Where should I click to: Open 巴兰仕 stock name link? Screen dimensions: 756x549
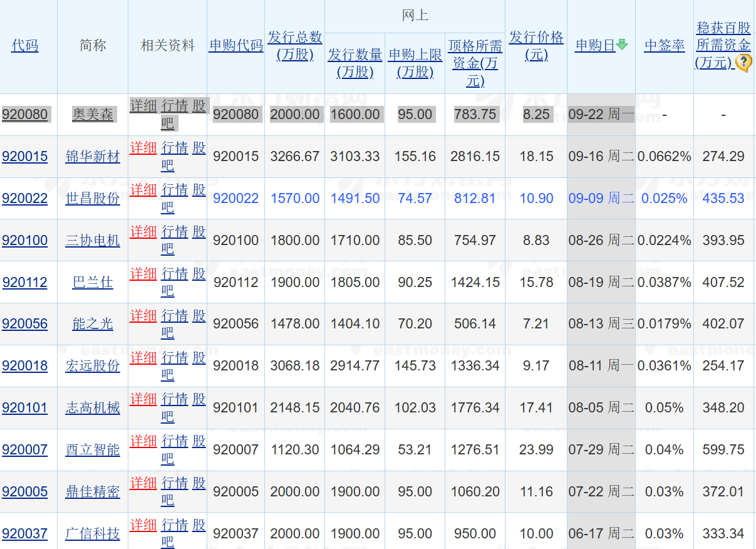coord(93,283)
